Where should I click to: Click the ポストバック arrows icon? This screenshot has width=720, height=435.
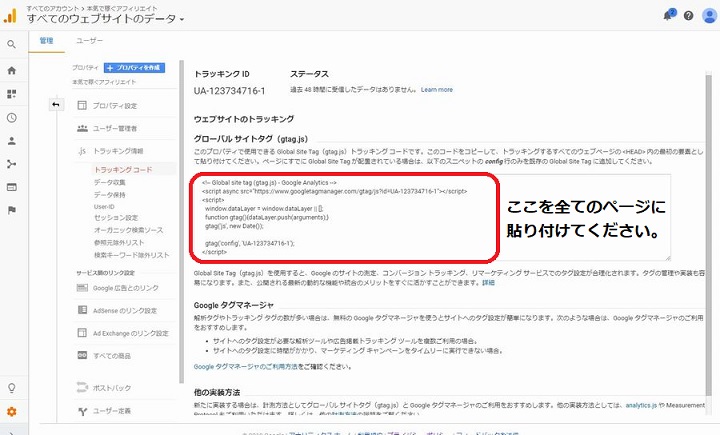[82, 387]
